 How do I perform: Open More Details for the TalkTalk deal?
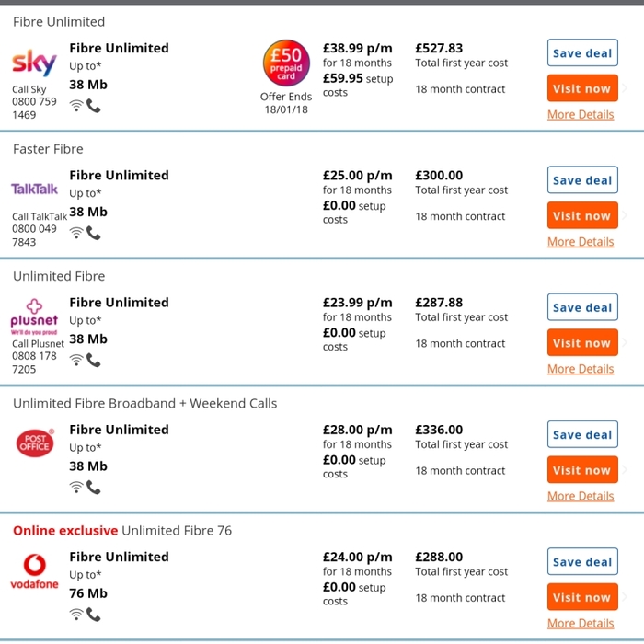(581, 242)
